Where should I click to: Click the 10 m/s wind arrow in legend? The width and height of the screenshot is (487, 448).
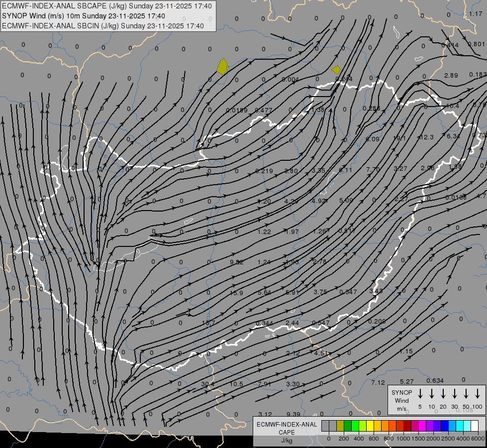[432, 394]
